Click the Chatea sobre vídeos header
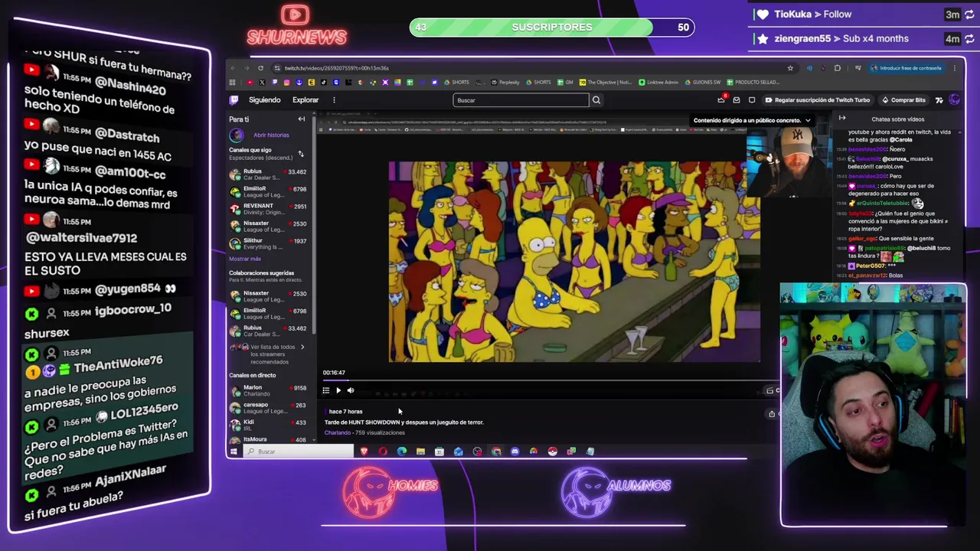 point(897,119)
